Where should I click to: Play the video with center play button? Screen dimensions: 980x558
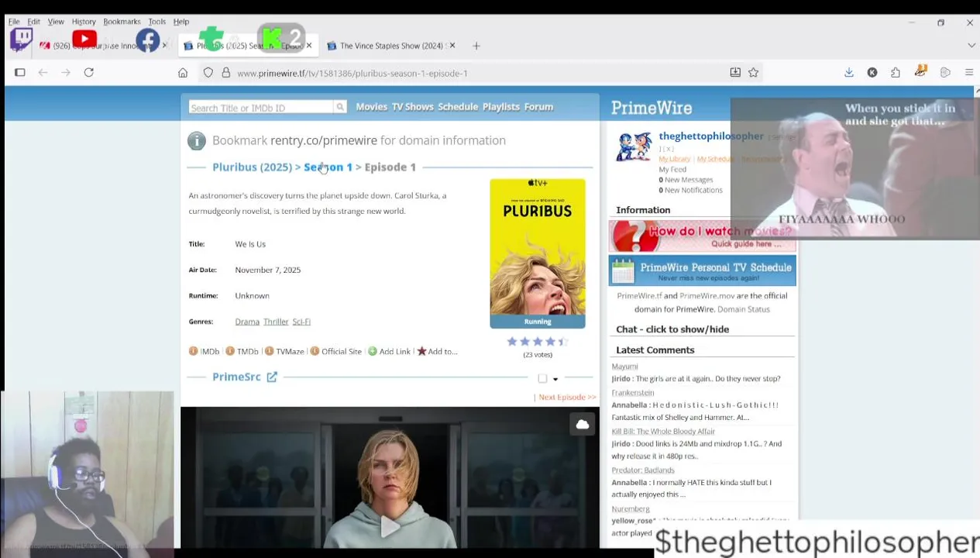click(390, 527)
